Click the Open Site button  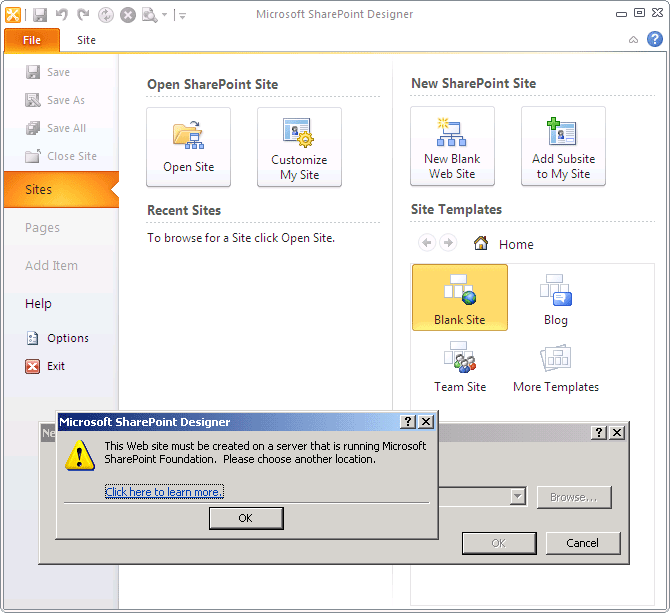click(x=188, y=147)
